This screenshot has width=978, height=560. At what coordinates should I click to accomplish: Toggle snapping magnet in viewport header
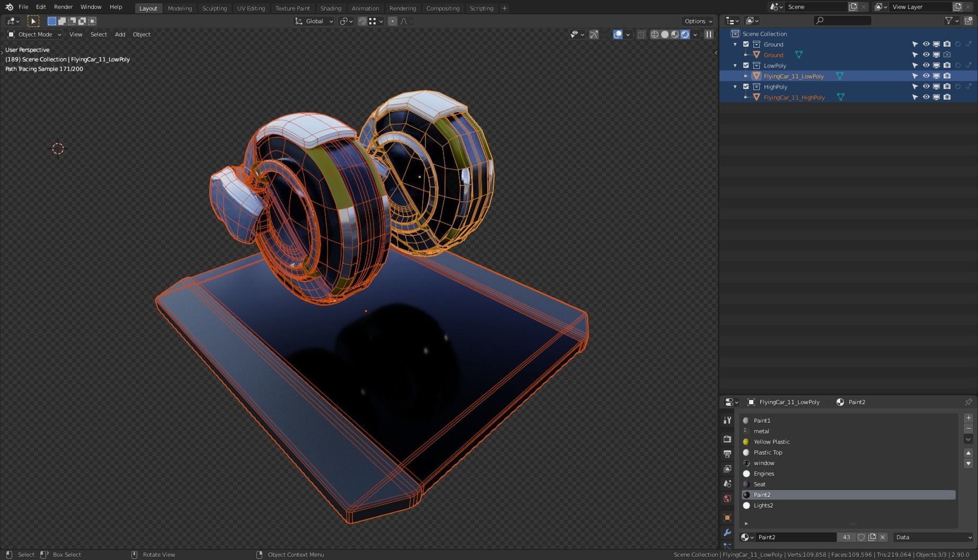click(362, 21)
